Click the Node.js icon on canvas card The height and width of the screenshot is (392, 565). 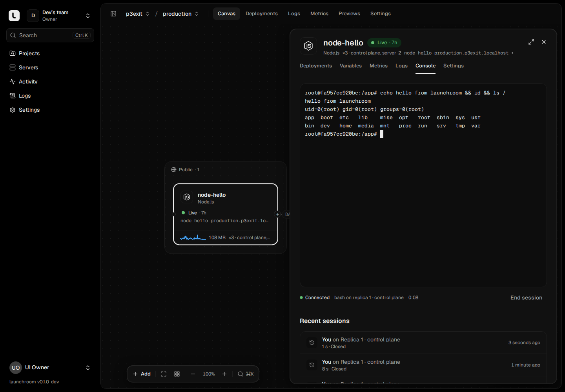click(187, 197)
